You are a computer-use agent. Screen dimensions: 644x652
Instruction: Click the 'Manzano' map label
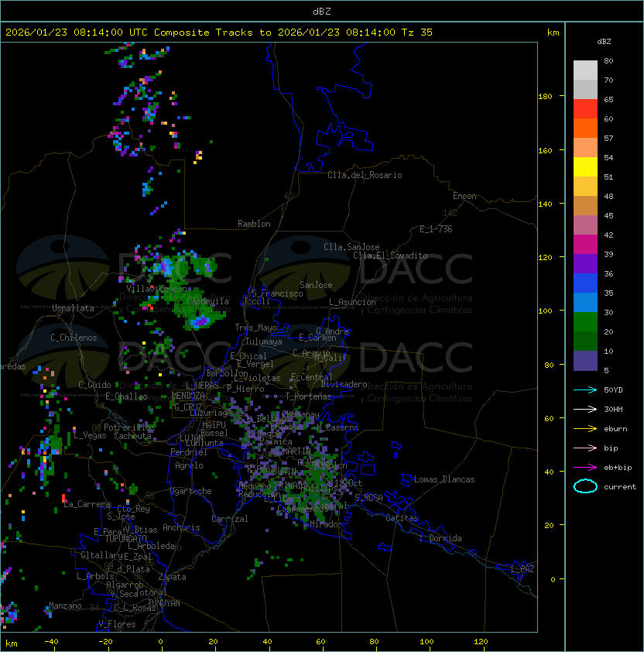coord(65,606)
